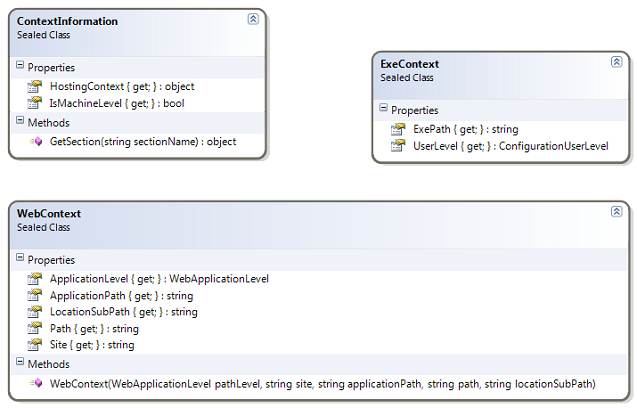637x408 pixels.
Task: Click Properties header label in ContextInformation
Action: [x=51, y=67]
